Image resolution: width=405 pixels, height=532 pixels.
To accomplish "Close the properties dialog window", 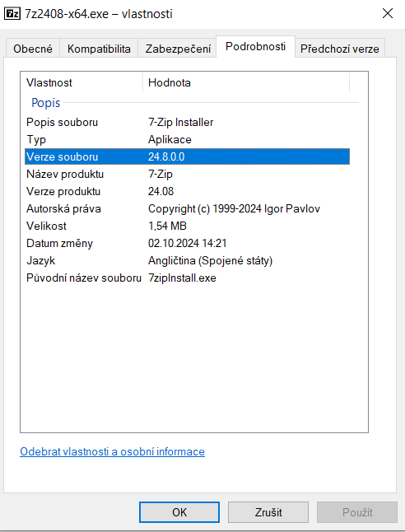I will pos(388,13).
